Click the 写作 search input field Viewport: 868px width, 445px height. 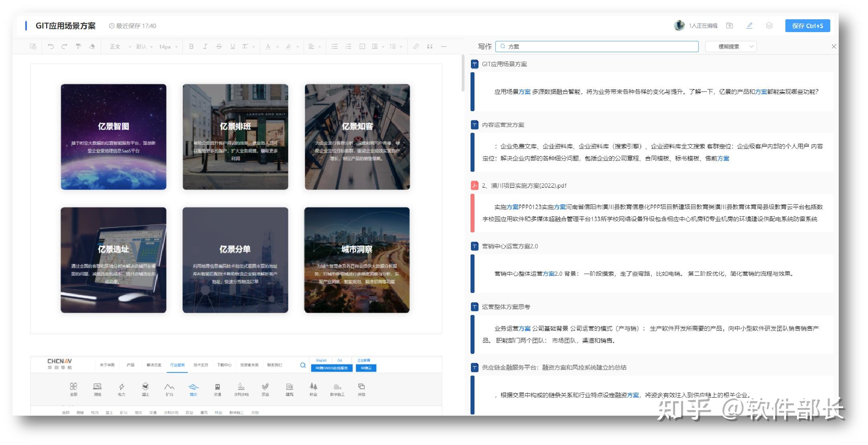click(x=597, y=47)
